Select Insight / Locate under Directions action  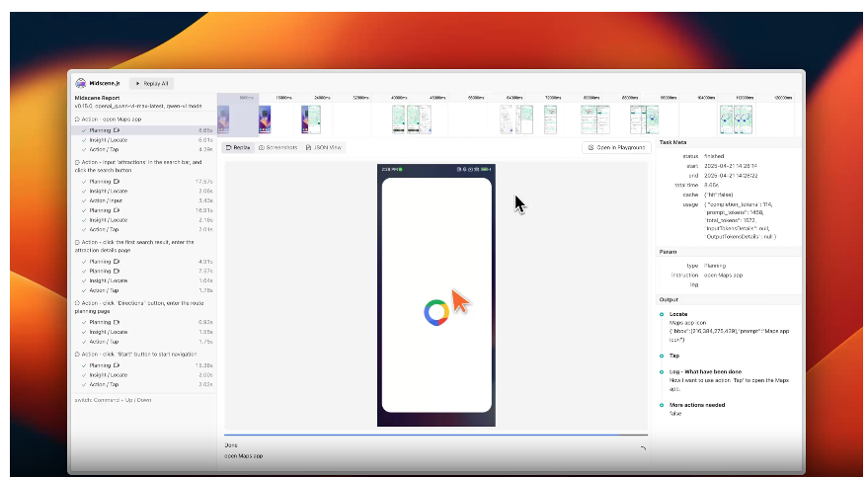144,332
